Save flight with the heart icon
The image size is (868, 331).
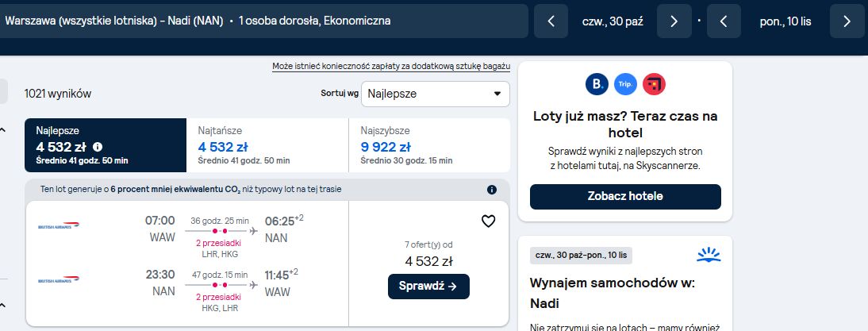pyautogui.click(x=488, y=221)
